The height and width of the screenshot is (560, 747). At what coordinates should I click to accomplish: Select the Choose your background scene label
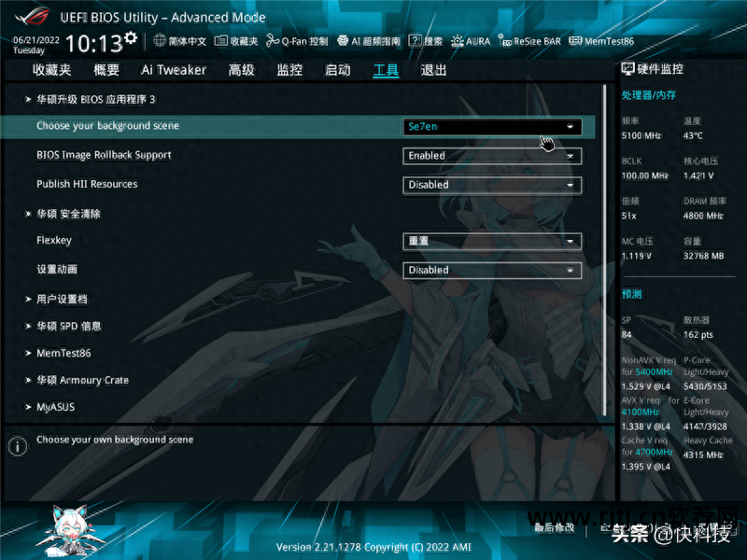107,126
